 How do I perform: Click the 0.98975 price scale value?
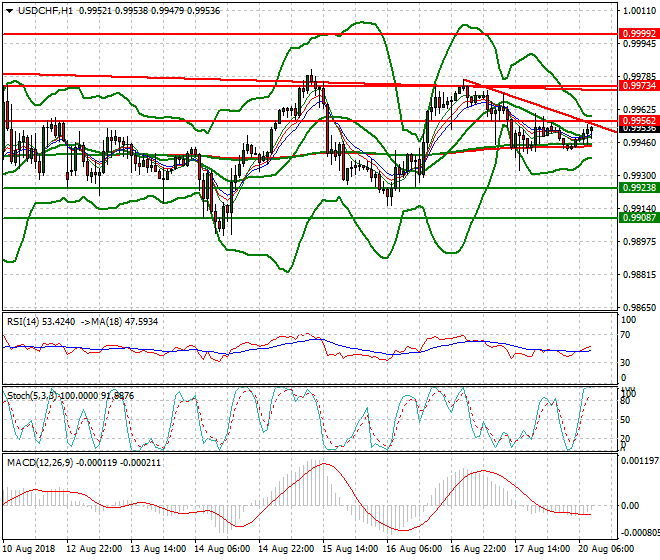[639, 242]
